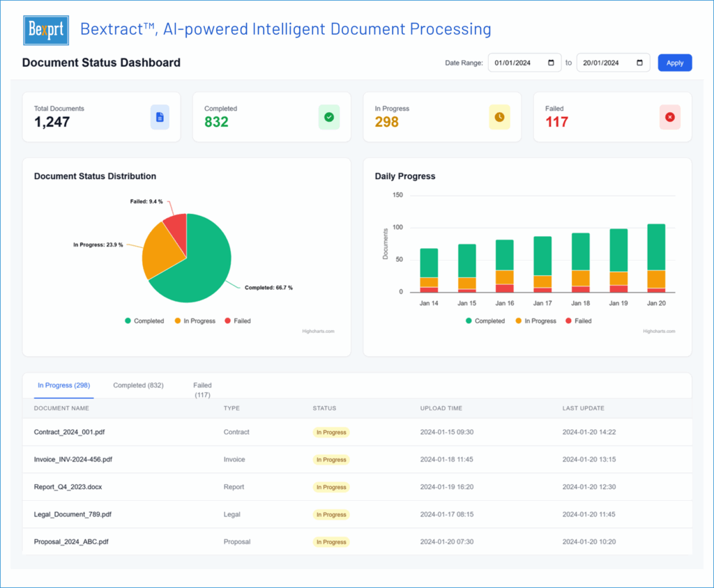This screenshot has width=714, height=588.
Task: Open calendar picker on start date field
Action: 552,63
